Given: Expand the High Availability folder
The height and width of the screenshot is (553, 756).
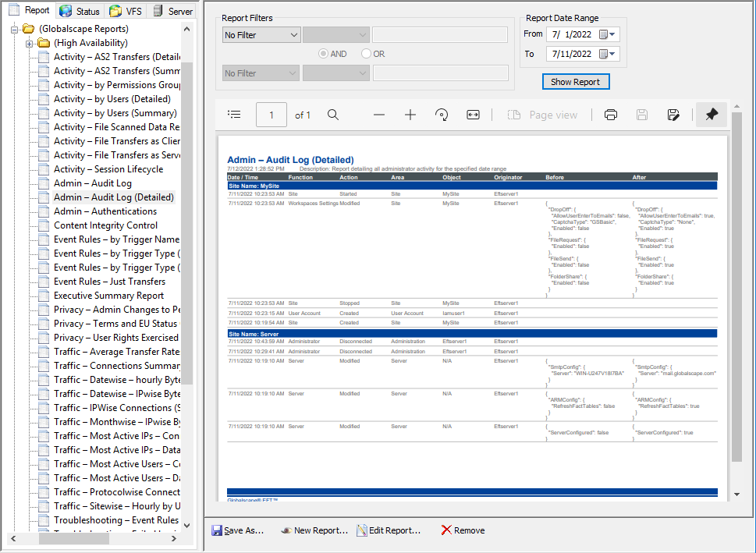Looking at the screenshot, I should [x=30, y=43].
